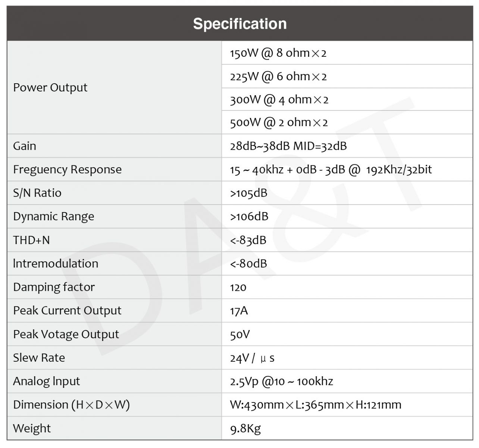This screenshot has width=479, height=448.
Task: Select the 9.8Kg weight value
Action: [x=245, y=429]
